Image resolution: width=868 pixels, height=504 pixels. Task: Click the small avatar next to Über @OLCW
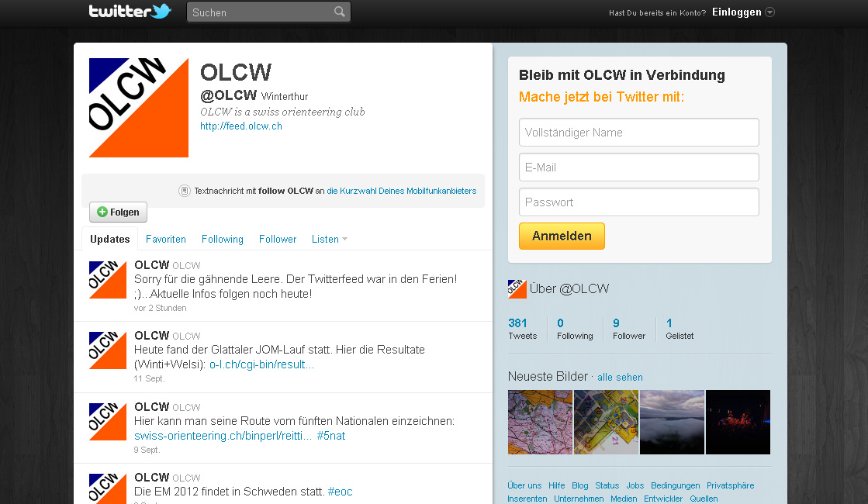517,288
